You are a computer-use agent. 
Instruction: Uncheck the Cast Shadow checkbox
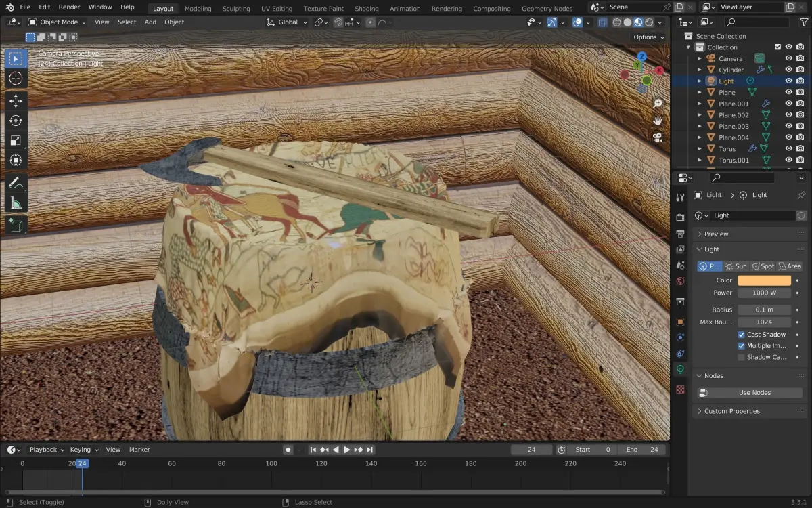[742, 335]
